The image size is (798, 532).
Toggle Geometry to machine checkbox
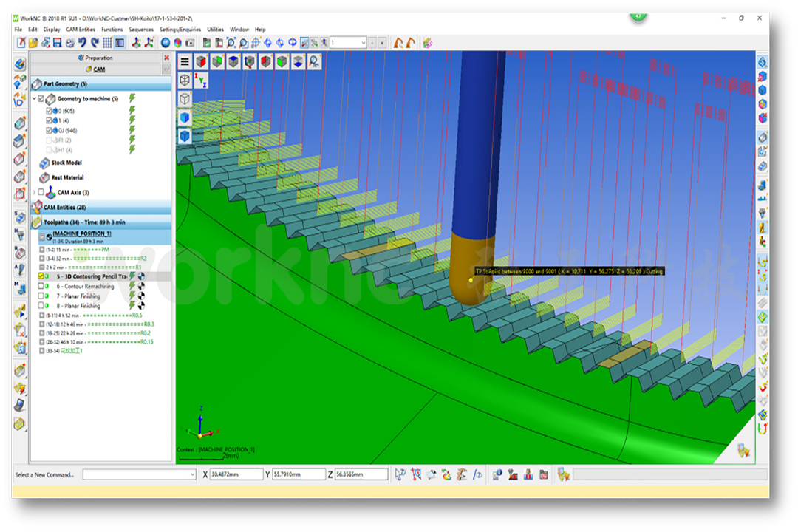point(41,99)
